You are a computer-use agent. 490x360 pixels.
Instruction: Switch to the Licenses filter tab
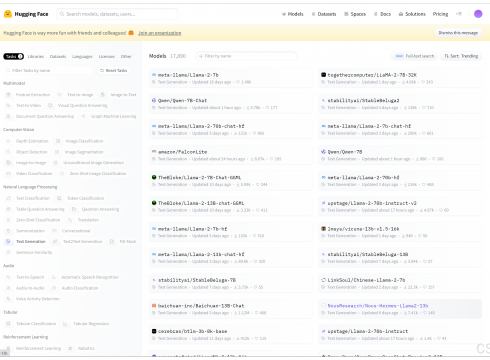tap(106, 56)
